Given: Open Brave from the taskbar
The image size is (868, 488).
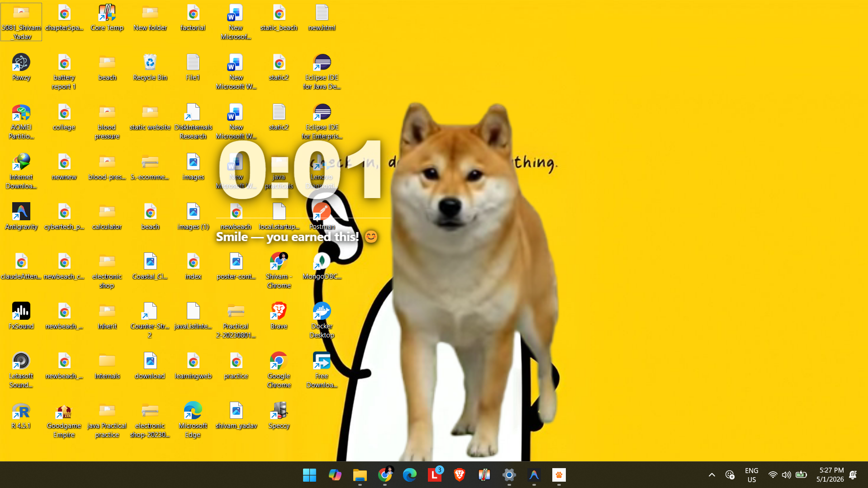Looking at the screenshot, I should pyautogui.click(x=460, y=475).
